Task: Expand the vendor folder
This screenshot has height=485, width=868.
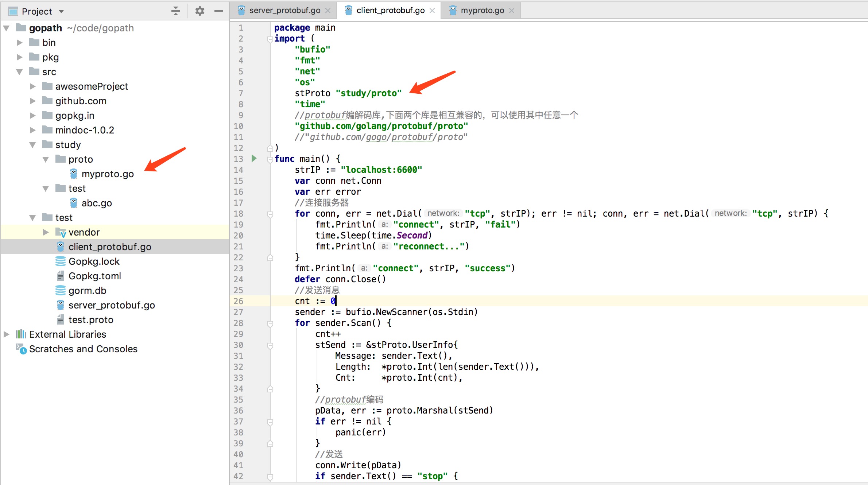Action: click(x=46, y=232)
